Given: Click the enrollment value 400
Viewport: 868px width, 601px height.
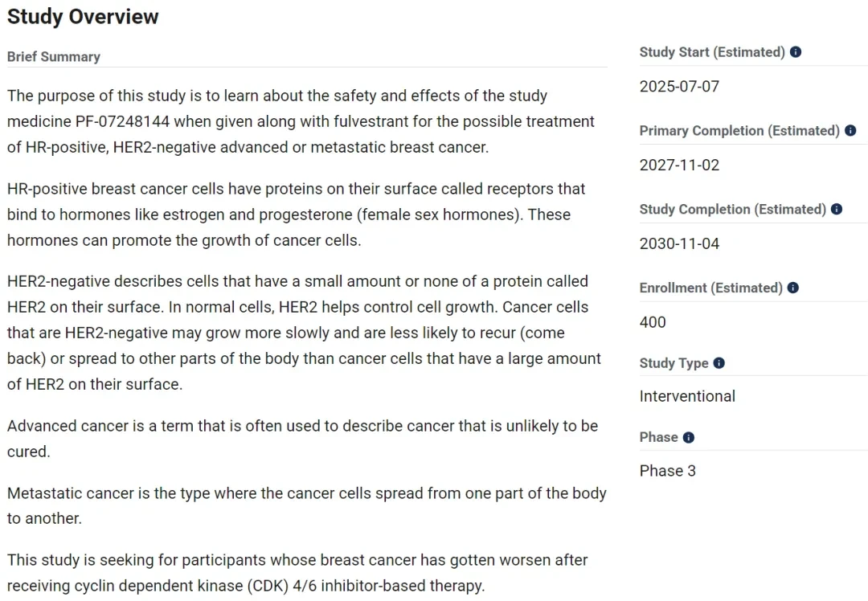Looking at the screenshot, I should (653, 322).
